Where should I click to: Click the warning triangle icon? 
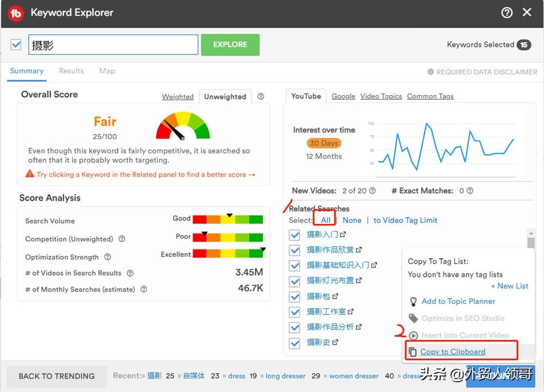[30, 173]
